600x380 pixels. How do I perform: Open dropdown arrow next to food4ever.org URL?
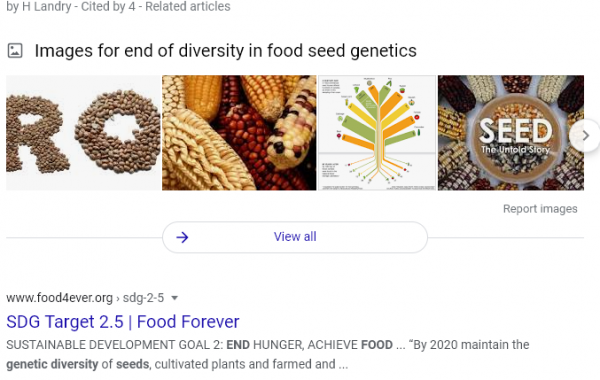point(174,298)
